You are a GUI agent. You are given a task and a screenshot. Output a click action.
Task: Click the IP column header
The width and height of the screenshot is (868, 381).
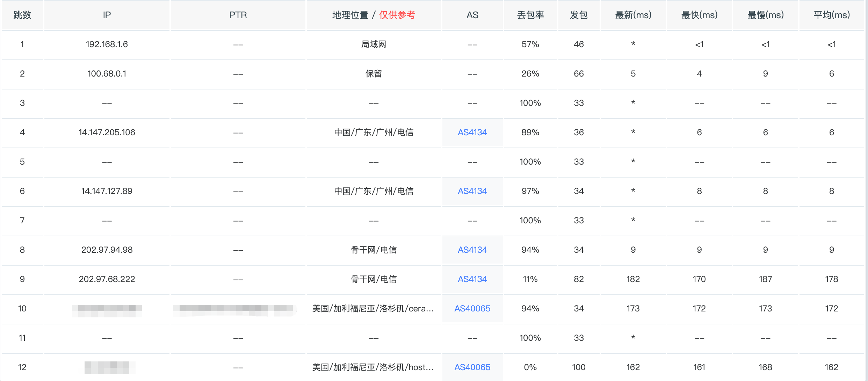tap(107, 15)
